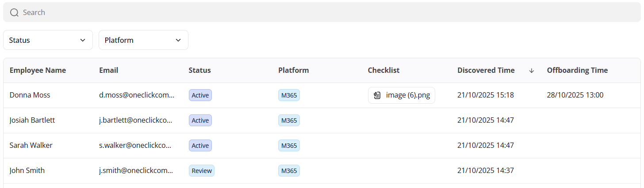
Task: Select the Donna Moss employee row
Action: (x=30, y=95)
